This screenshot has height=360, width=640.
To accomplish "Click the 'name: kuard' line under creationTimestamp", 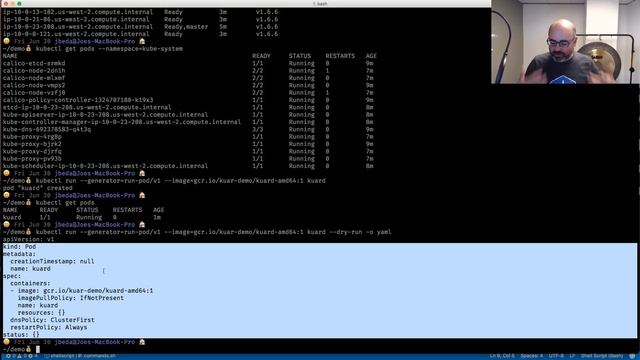I will click(30, 269).
